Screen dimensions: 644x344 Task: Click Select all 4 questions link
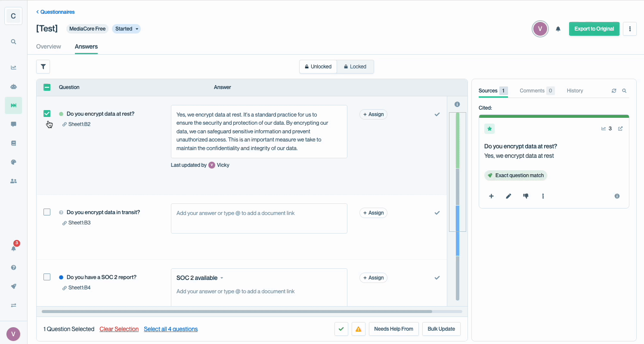pyautogui.click(x=170, y=329)
